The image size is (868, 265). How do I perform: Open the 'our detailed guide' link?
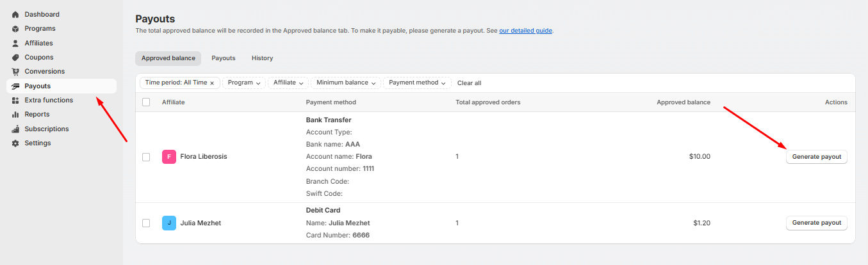coord(525,31)
